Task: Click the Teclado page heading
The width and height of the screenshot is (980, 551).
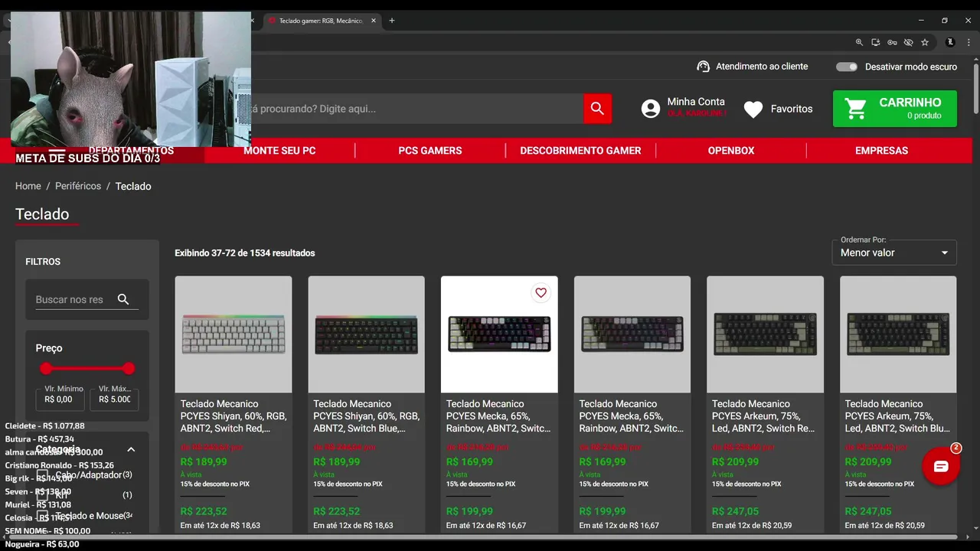Action: (42, 214)
